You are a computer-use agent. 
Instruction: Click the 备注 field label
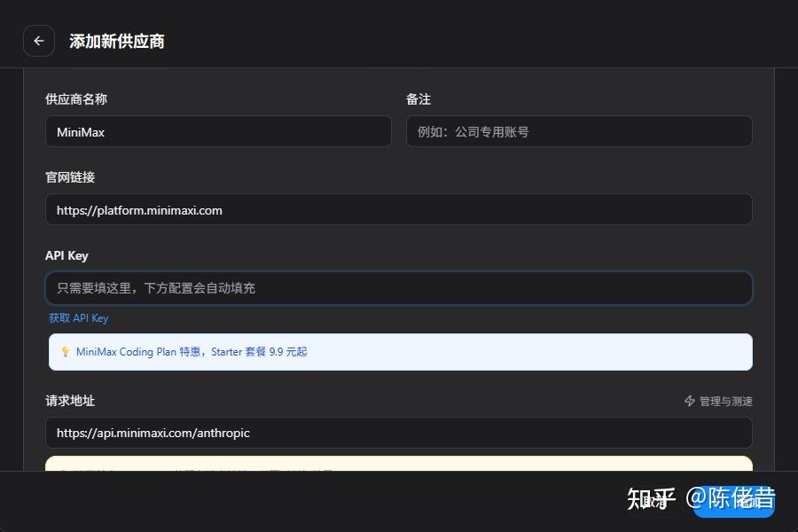pyautogui.click(x=419, y=99)
